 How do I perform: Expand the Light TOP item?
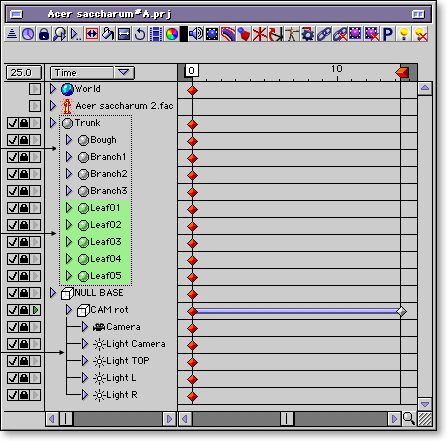[x=85, y=361]
